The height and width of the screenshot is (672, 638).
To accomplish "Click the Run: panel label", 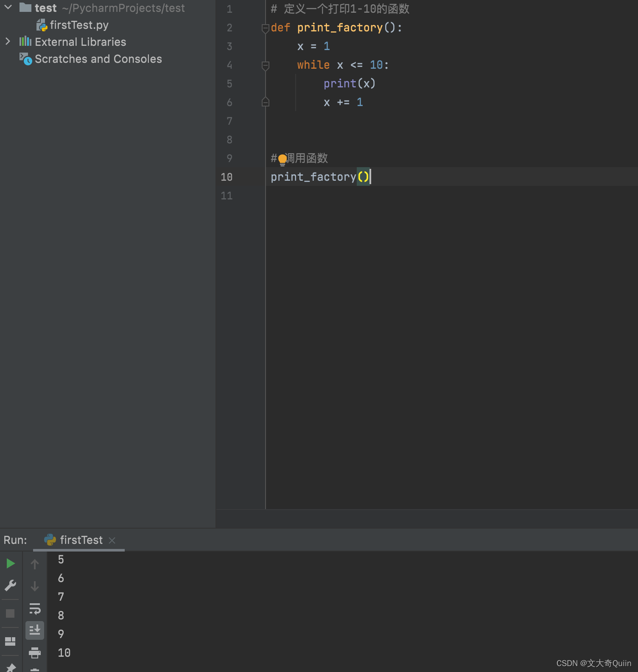I will 15,540.
